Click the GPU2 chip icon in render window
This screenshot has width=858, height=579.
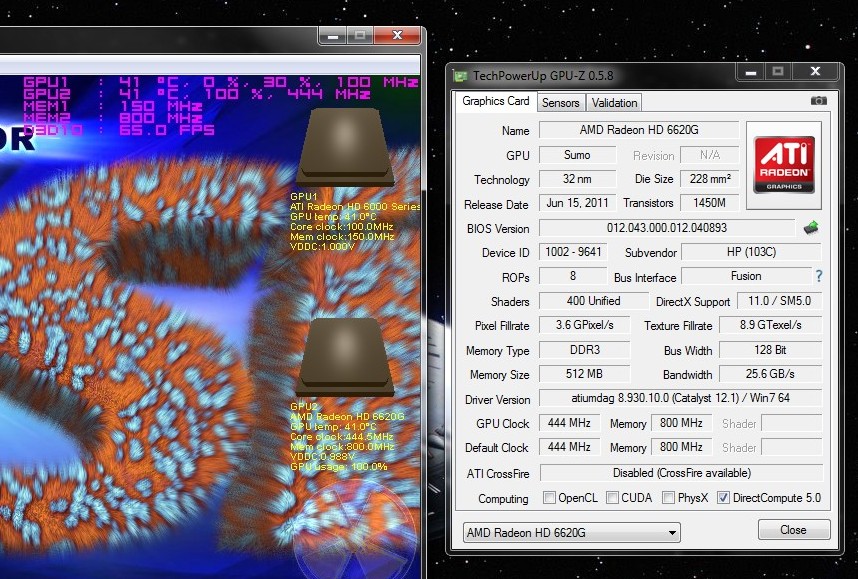345,357
